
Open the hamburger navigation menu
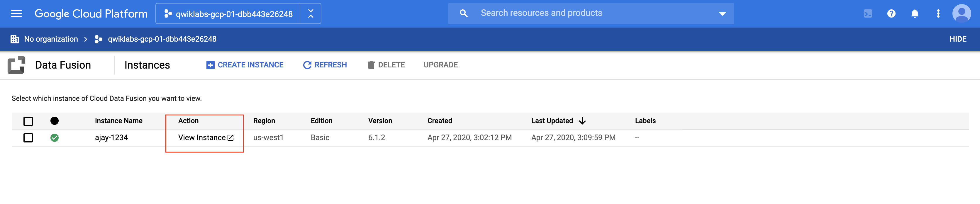[16, 14]
